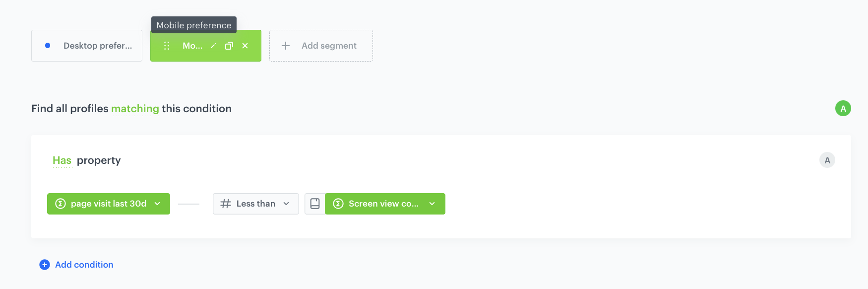Click the book icon beside Less than
This screenshot has height=289, width=868.
(x=315, y=204)
